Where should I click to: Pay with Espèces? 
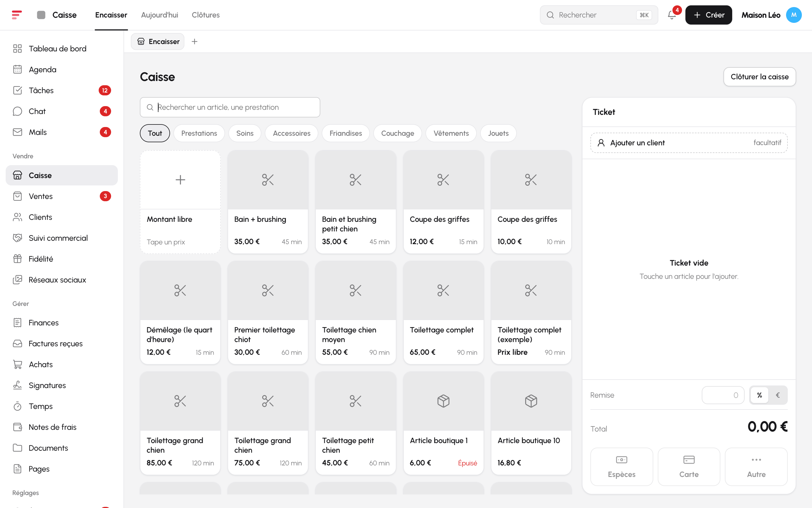pyautogui.click(x=621, y=466)
